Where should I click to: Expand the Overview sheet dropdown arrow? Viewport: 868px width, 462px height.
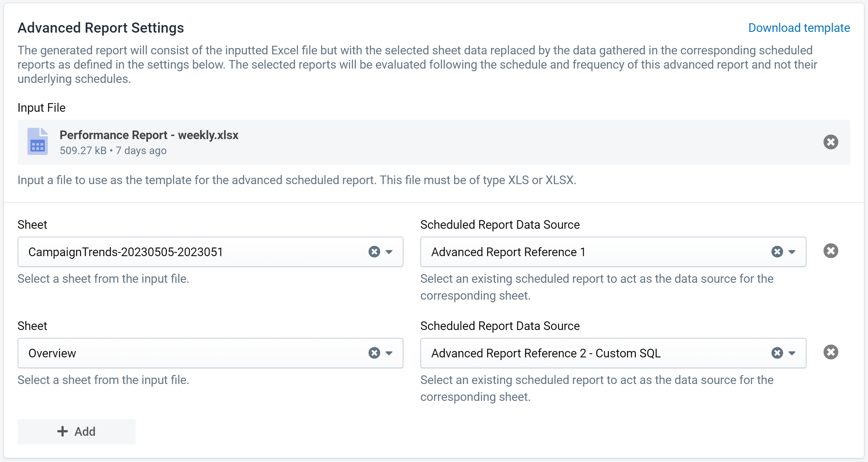(389, 353)
